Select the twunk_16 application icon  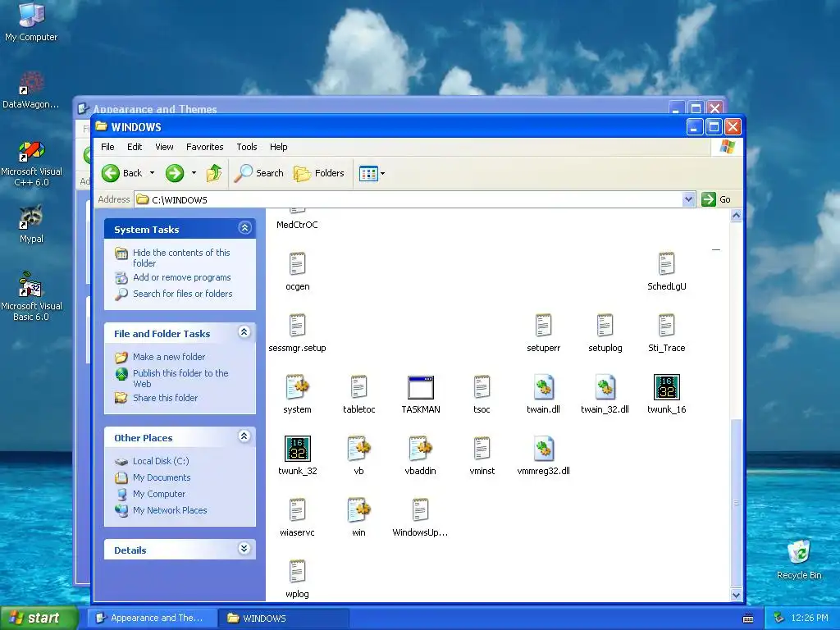[666, 387]
